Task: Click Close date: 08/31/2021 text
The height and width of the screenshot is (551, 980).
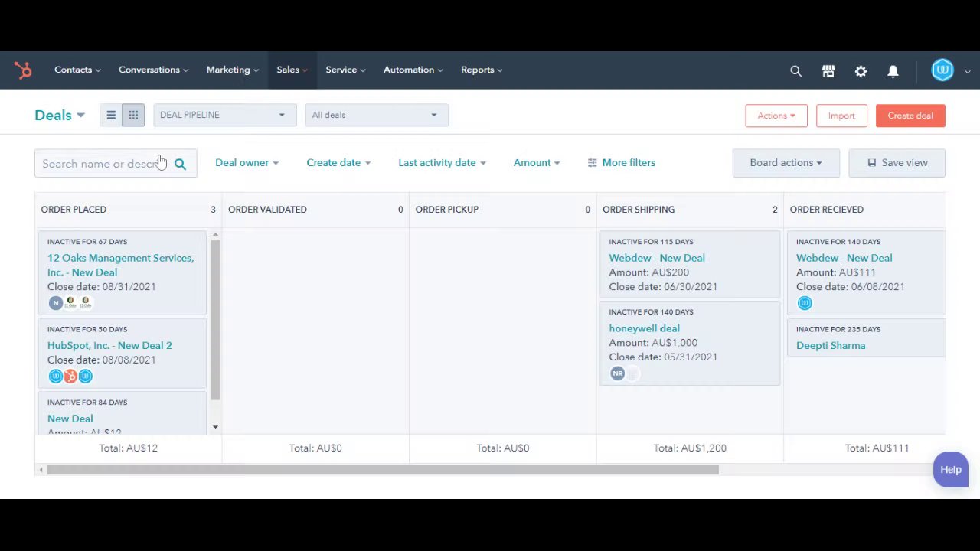Action: (101, 287)
